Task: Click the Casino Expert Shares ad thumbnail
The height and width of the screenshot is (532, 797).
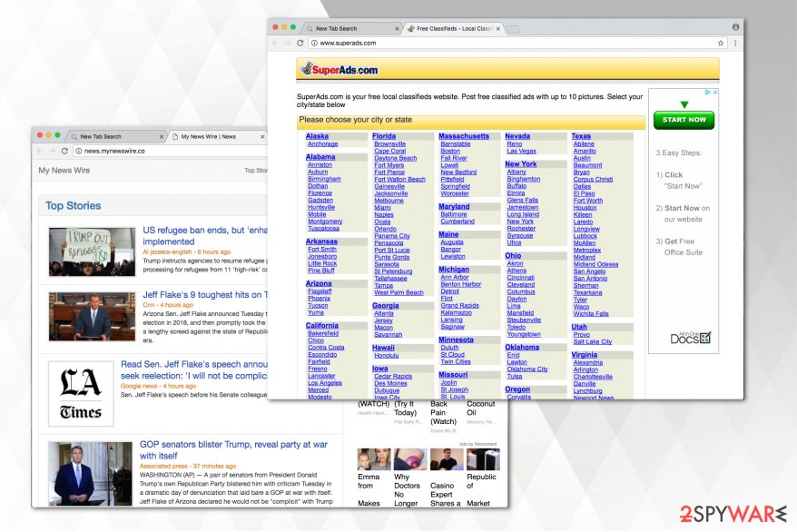Action: coord(447,459)
